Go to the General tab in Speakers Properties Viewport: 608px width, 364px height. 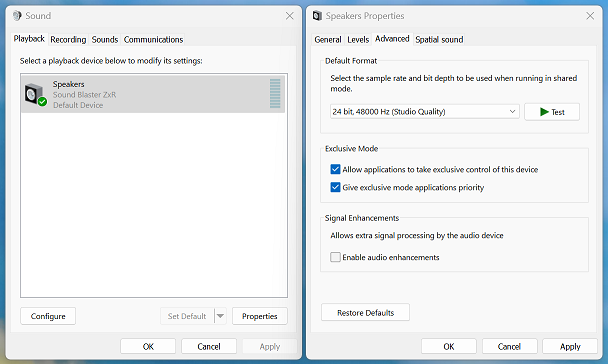pos(328,40)
